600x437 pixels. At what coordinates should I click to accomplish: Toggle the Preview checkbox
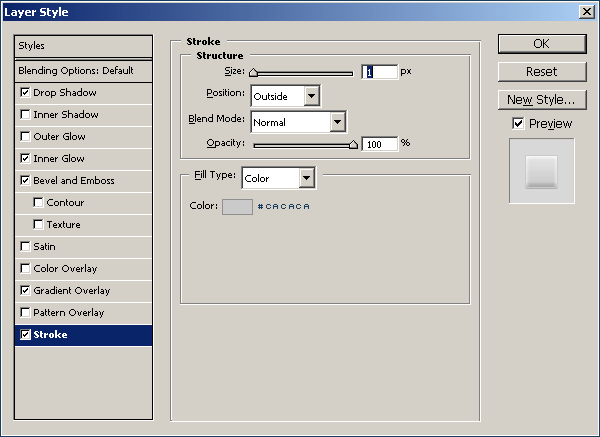coord(518,124)
